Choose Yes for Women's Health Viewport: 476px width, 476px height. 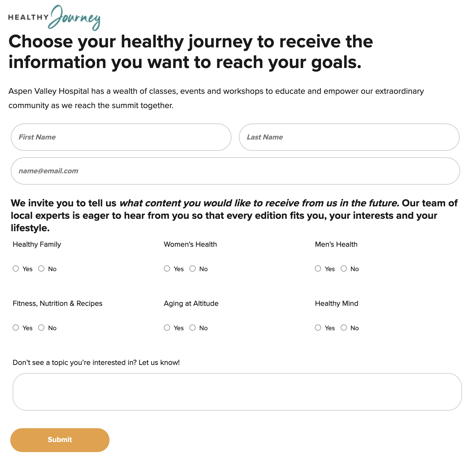(167, 268)
